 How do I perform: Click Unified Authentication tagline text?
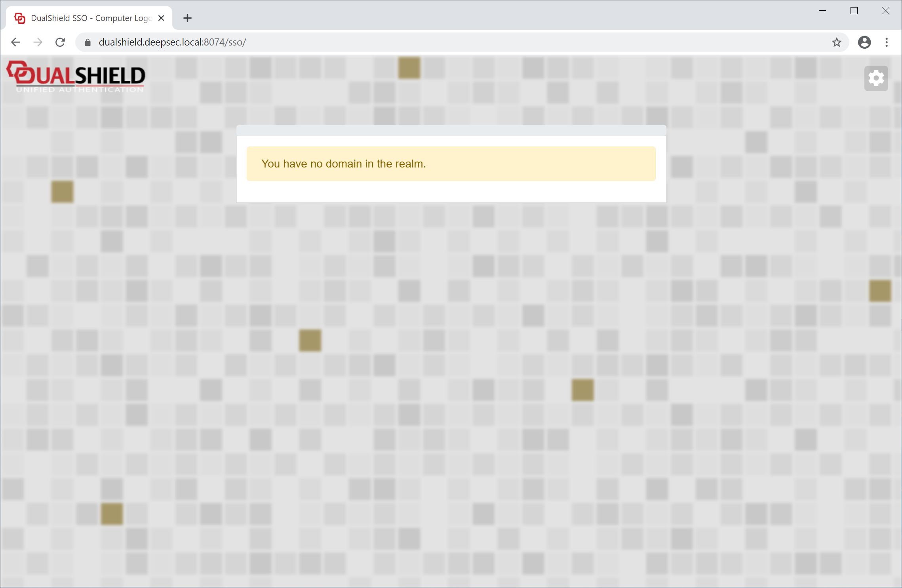[x=80, y=90]
